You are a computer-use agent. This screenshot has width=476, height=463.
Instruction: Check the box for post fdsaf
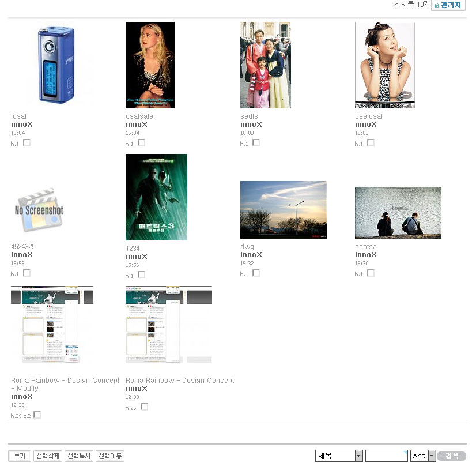[27, 142]
